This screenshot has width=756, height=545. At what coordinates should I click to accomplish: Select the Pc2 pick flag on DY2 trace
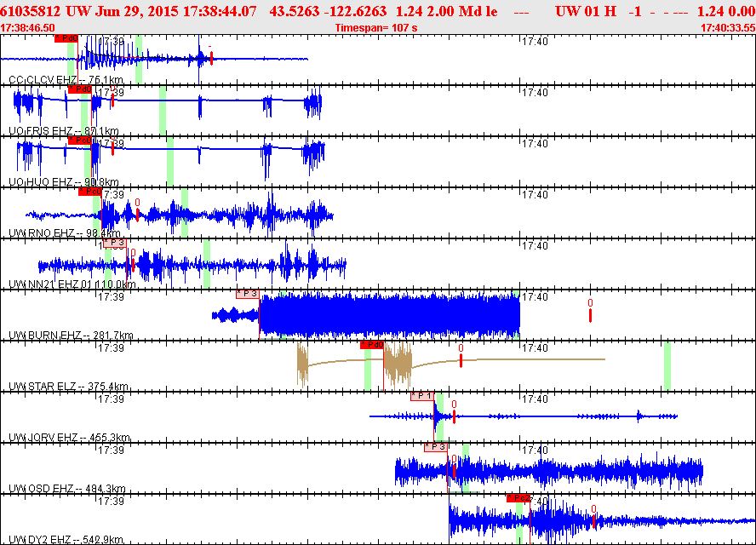click(x=518, y=498)
